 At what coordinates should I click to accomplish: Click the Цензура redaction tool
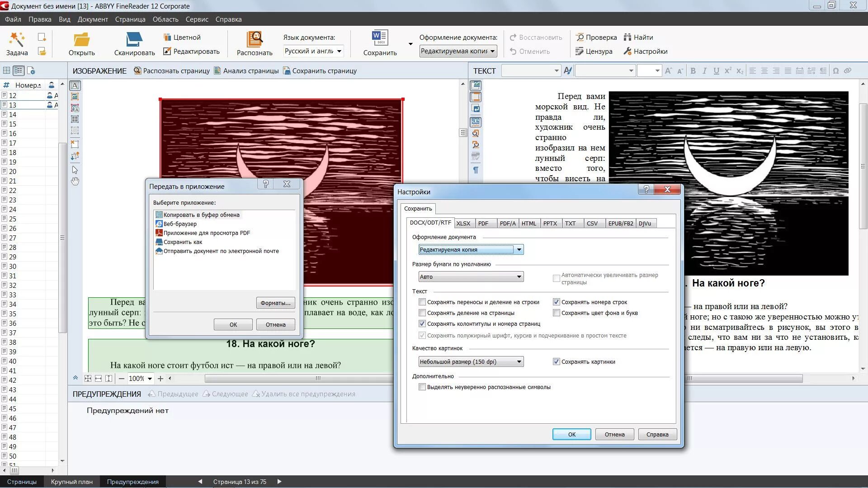click(594, 52)
